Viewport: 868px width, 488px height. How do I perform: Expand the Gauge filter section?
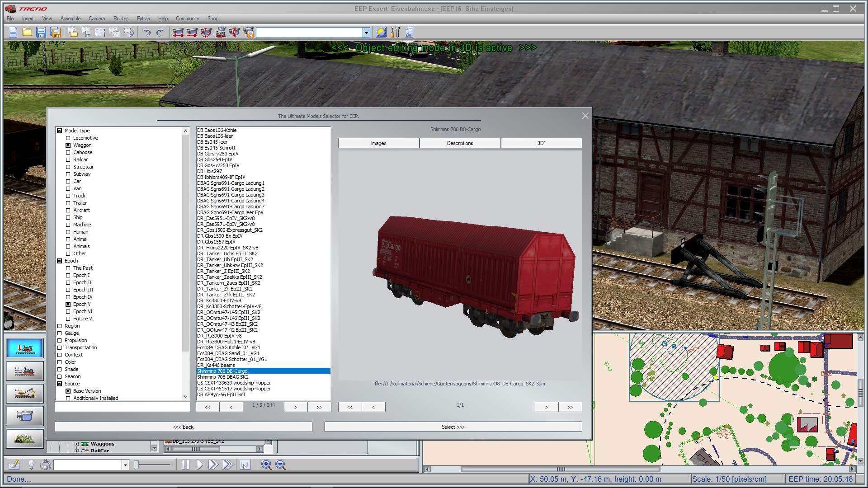coord(59,333)
